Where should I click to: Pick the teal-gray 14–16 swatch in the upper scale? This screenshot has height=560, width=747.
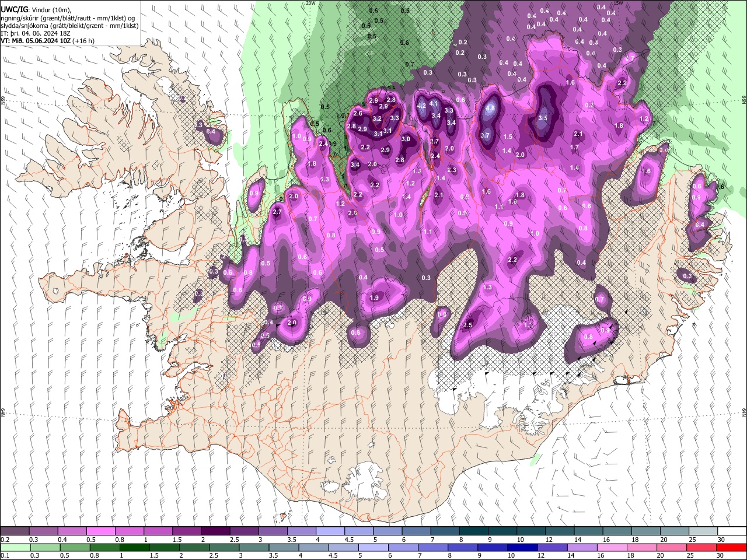tap(588, 531)
